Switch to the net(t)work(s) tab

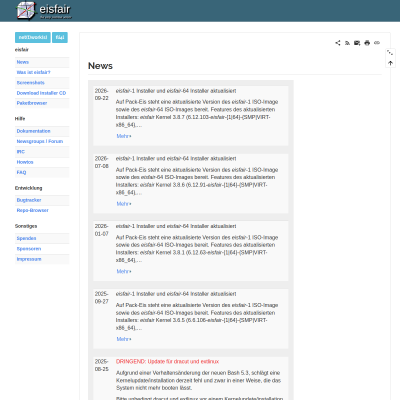click(x=33, y=37)
